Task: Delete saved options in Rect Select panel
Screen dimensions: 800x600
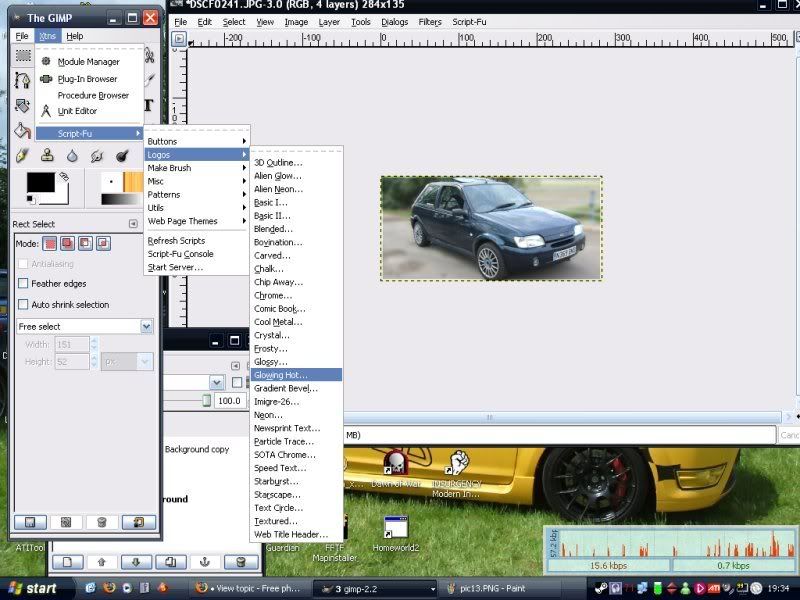Action: 102,522
